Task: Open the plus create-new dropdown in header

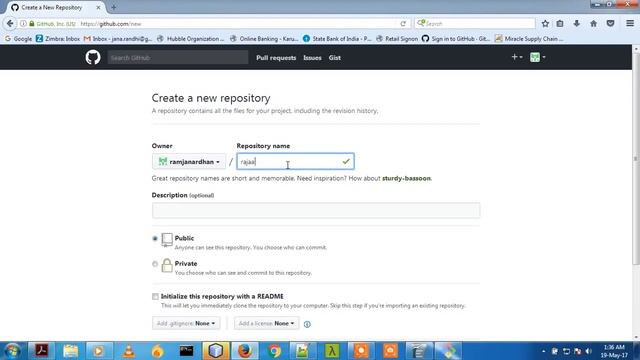Action: pos(517,57)
